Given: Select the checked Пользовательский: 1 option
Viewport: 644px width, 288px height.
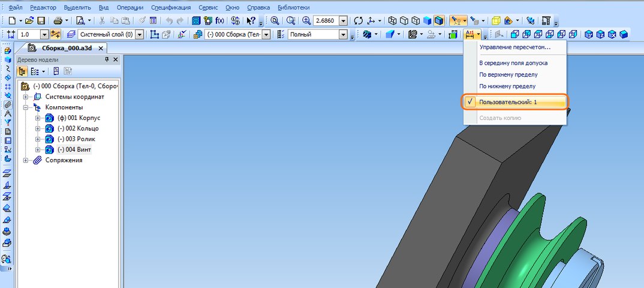Looking at the screenshot, I should pos(508,103).
